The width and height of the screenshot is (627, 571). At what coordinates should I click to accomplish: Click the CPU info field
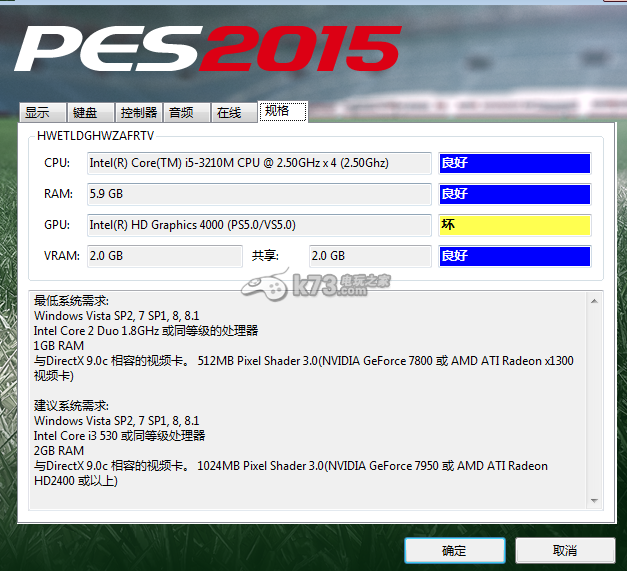tap(259, 163)
